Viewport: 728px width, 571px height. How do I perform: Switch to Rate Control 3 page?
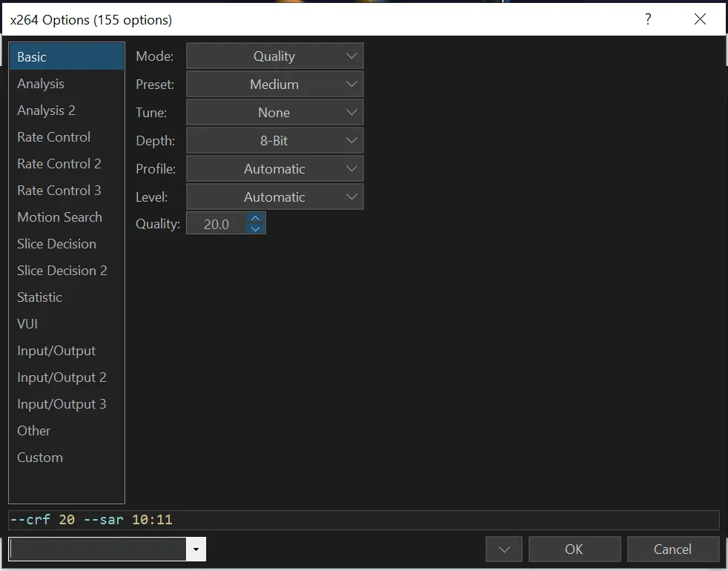tap(67, 191)
